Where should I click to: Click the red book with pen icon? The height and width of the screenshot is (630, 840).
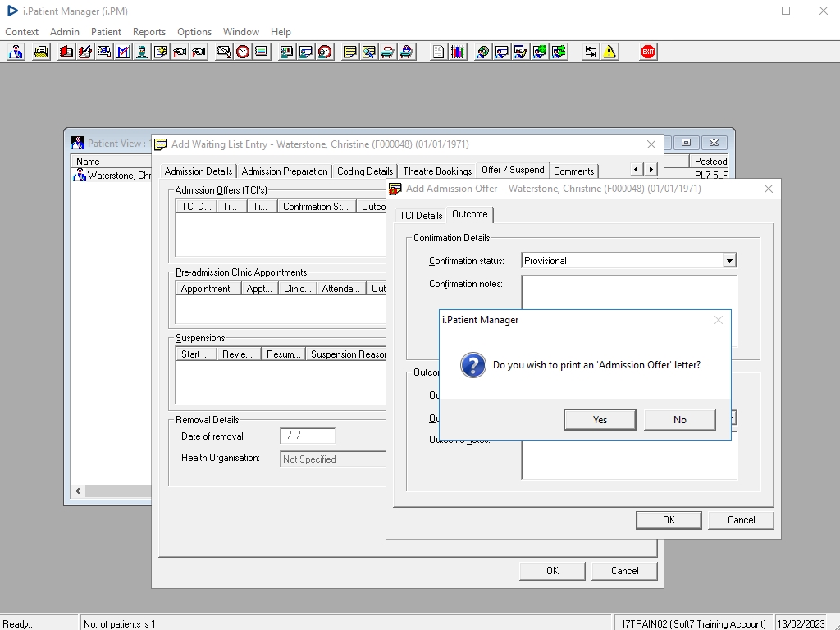click(x=85, y=52)
